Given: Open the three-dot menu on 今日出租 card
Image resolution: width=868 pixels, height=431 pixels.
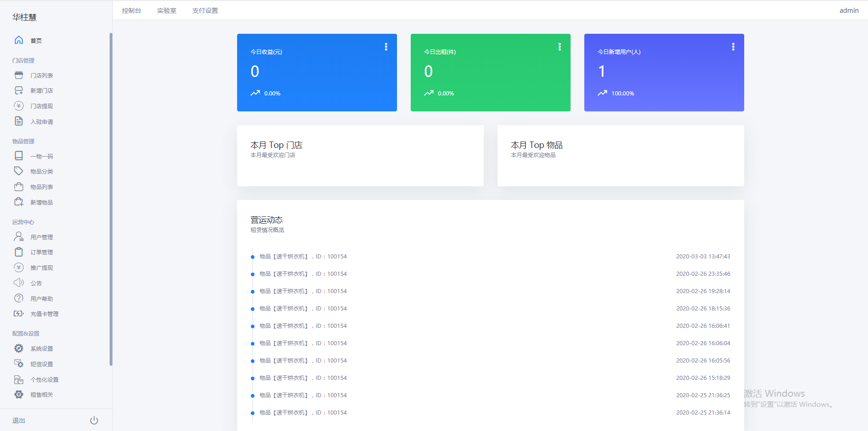Looking at the screenshot, I should click(x=560, y=47).
